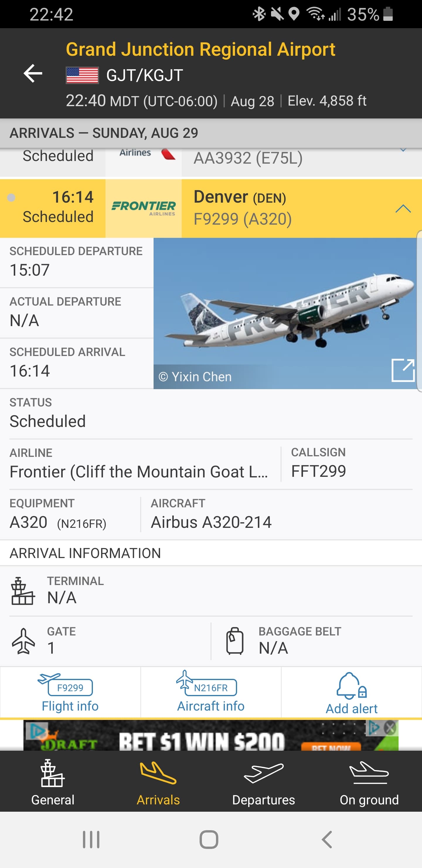422x868 pixels.
Task: Tap the back arrow in header
Action: point(33,73)
